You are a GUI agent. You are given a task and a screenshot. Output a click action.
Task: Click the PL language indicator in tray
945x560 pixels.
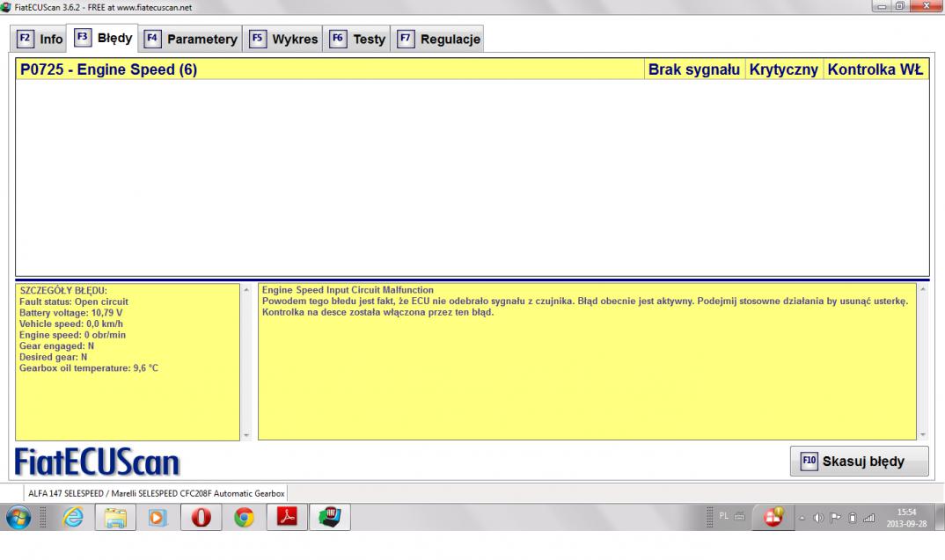pyautogui.click(x=724, y=516)
